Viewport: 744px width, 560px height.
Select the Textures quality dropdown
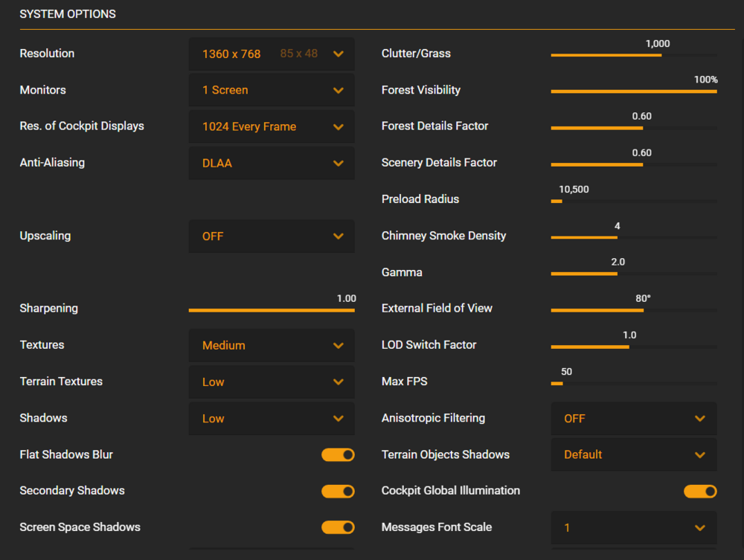coord(272,345)
